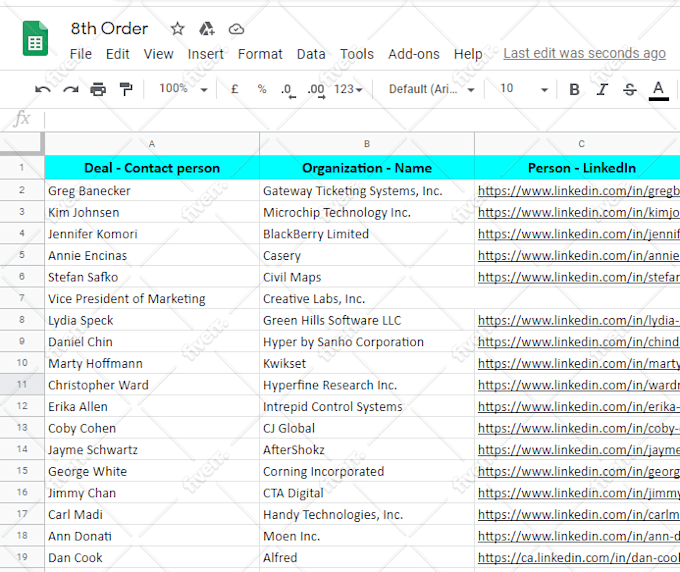
Task: Open the text color picker
Action: pyautogui.click(x=658, y=90)
